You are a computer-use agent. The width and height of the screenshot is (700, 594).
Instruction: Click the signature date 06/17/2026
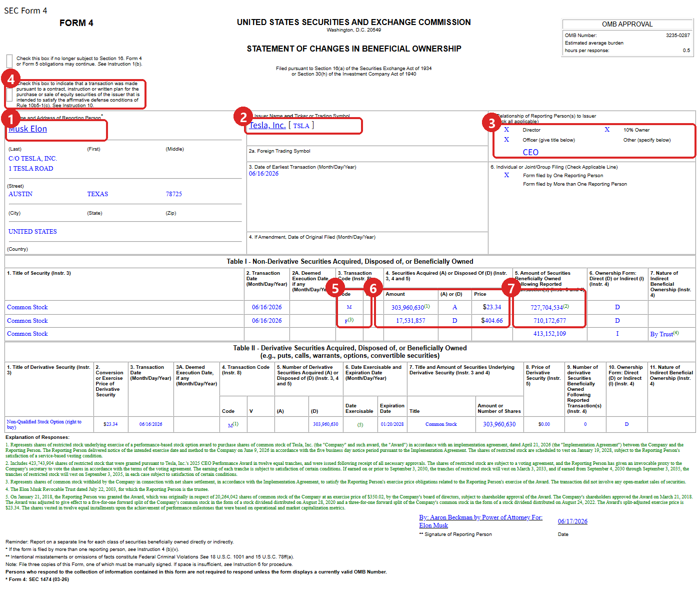click(x=572, y=521)
